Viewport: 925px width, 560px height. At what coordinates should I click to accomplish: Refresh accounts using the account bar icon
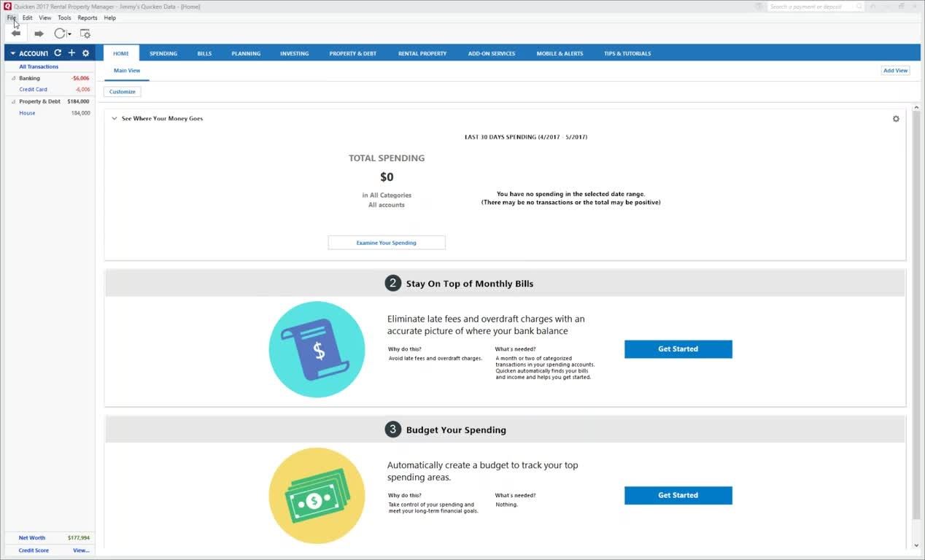pyautogui.click(x=58, y=53)
